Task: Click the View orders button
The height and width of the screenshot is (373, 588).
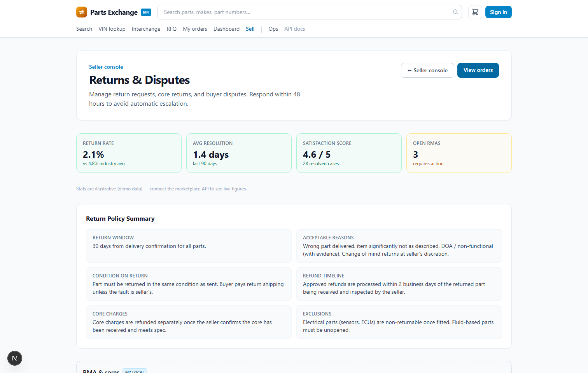Action: point(478,70)
